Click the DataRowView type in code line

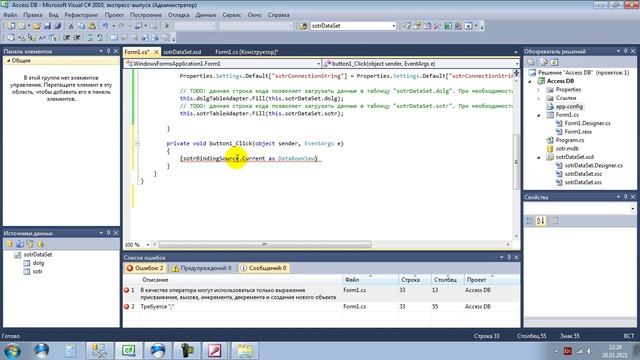tap(297, 158)
